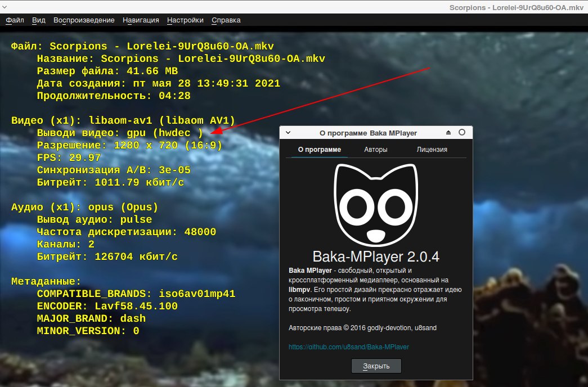Click the Продолжительность: 04:28 line
This screenshot has width=588, height=387.
pos(114,96)
